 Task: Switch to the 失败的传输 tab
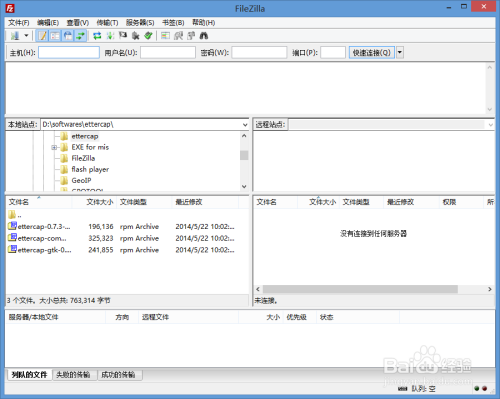(x=73, y=375)
